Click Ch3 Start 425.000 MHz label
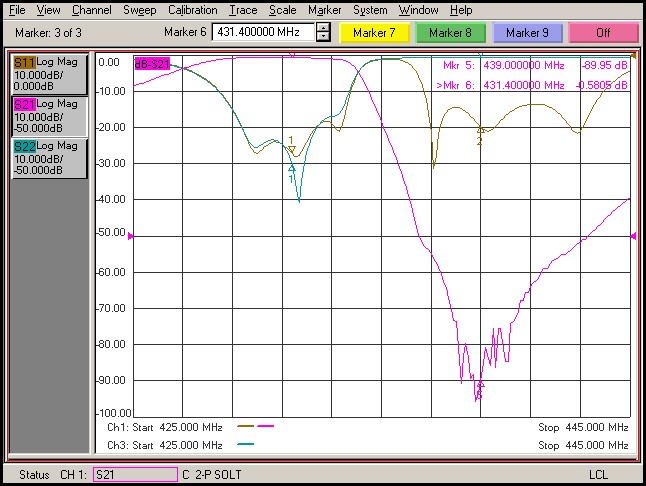Image resolution: width=646 pixels, height=486 pixels. click(x=165, y=445)
